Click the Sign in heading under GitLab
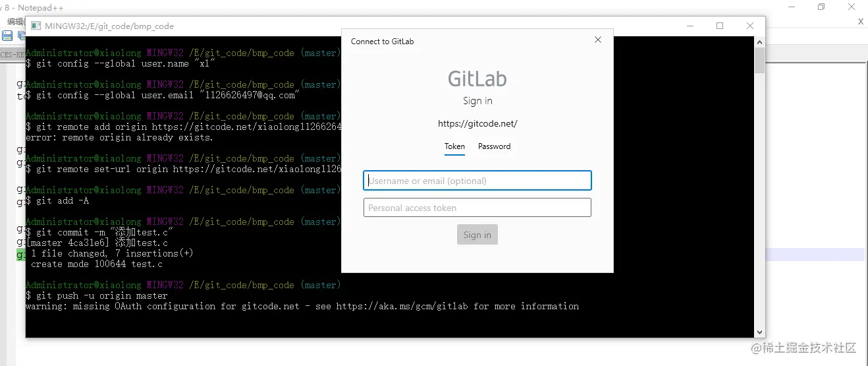 477,101
